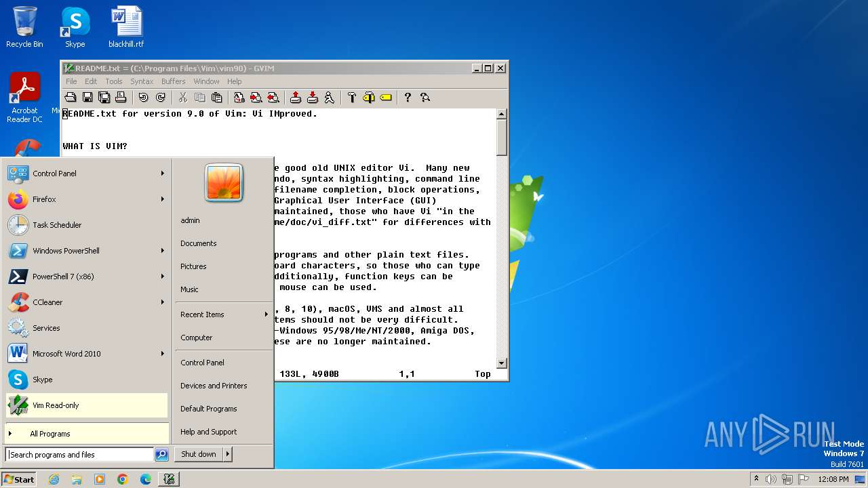The height and width of the screenshot is (488, 868).
Task: Expand Microsoft Word 2010 jump list arrow
Action: point(162,354)
